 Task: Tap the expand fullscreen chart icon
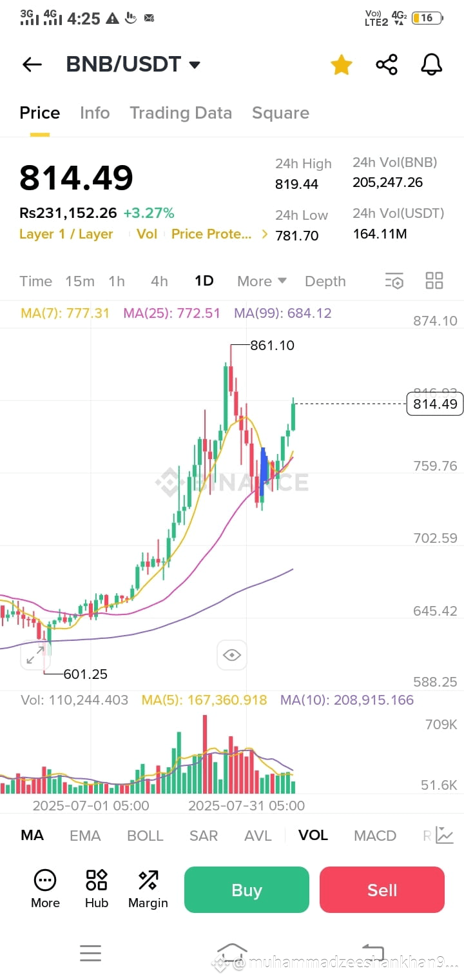tap(35, 655)
